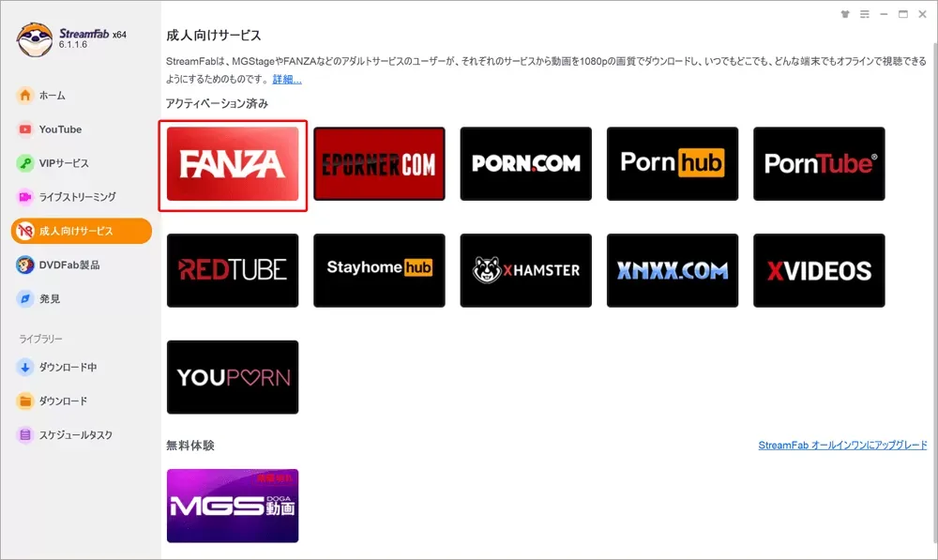The width and height of the screenshot is (938, 560).
Task: Click the Home house icon in sidebar
Action: (x=25, y=95)
